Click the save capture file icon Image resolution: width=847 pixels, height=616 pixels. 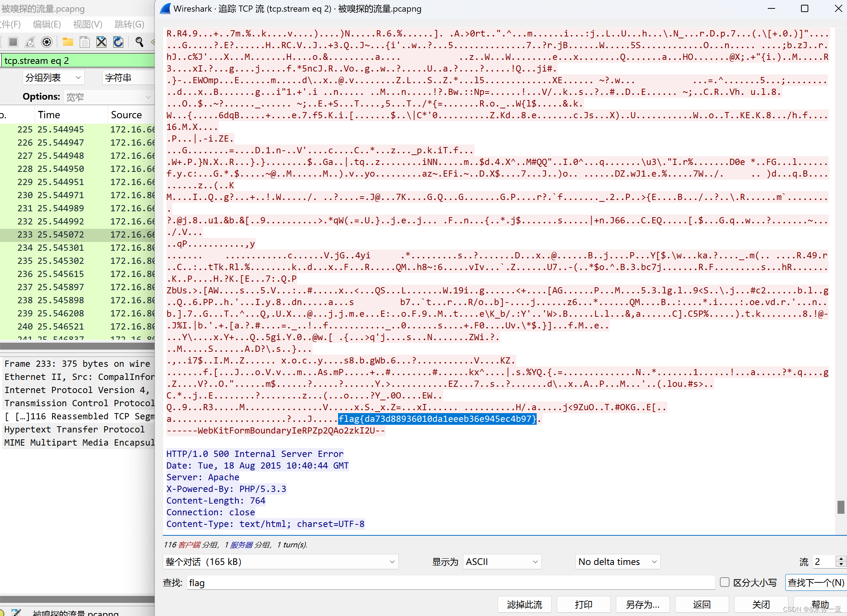tap(85, 42)
